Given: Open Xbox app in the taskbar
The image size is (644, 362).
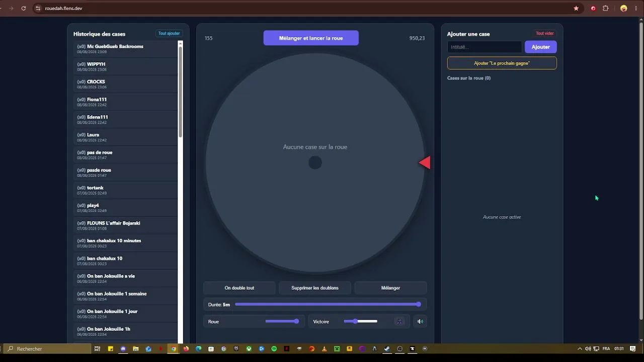Looking at the screenshot, I should pos(249,348).
